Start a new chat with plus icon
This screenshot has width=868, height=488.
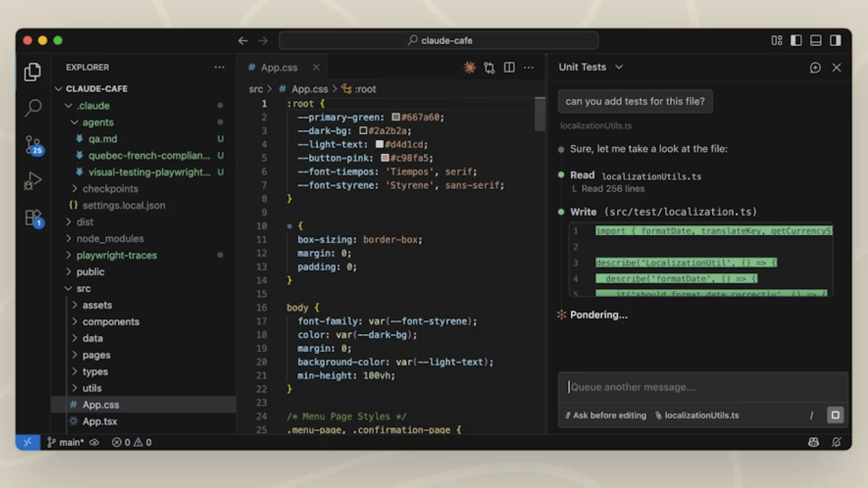pyautogui.click(x=815, y=67)
